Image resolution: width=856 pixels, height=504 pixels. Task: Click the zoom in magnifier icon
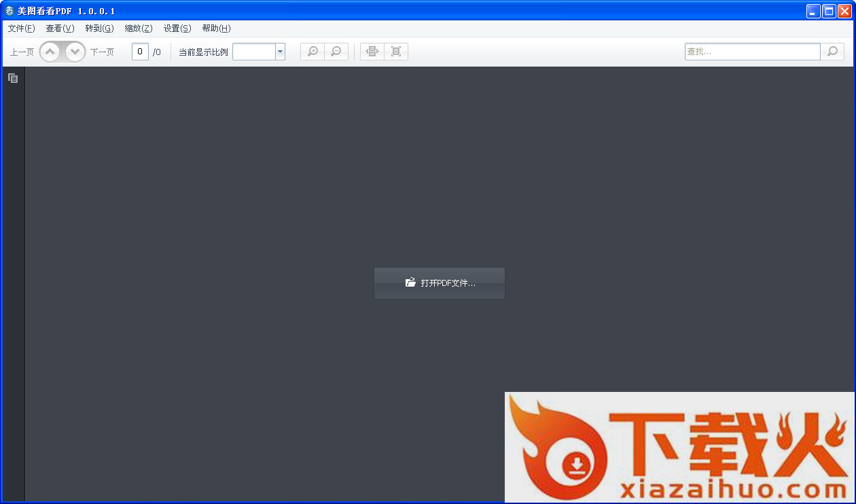tap(313, 52)
